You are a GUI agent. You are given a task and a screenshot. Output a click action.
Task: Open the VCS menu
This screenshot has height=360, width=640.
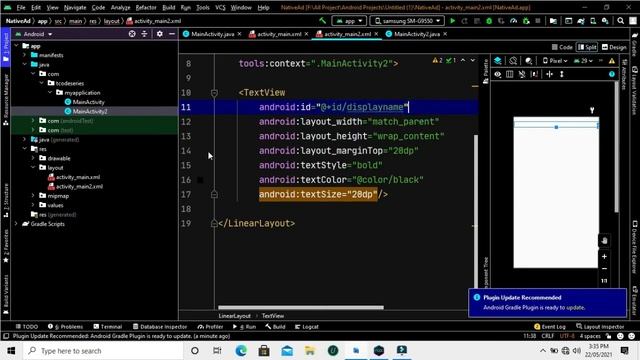click(x=220, y=7)
